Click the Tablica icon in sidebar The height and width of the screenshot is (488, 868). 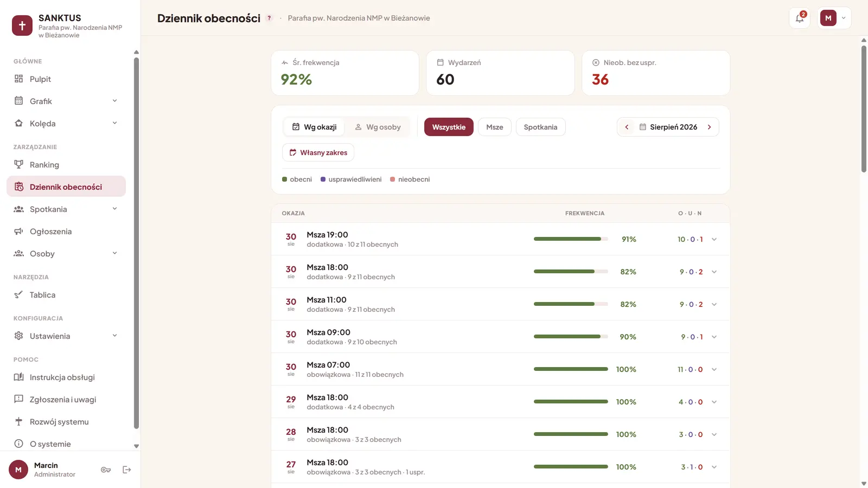tap(19, 294)
